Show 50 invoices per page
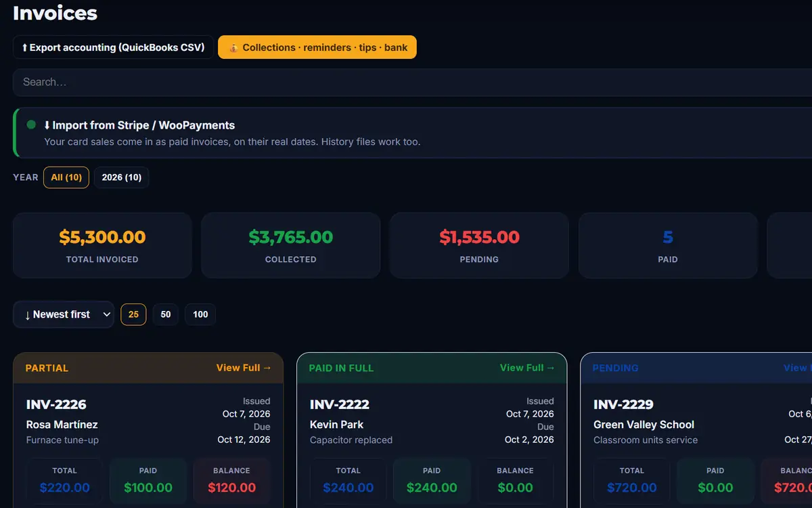 166,314
